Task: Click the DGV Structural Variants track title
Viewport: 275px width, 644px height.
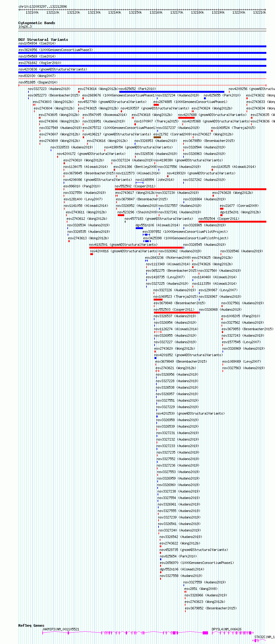Action: [x=43, y=40]
